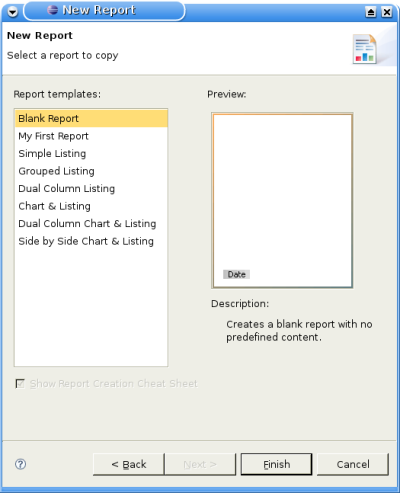Click the Finish button
Viewport: 400px width, 493px height.
pyautogui.click(x=276, y=464)
